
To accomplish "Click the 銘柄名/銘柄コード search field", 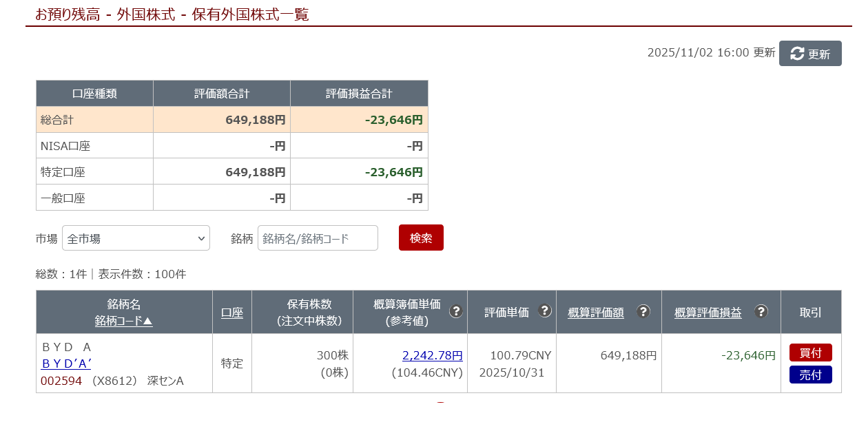I will [318, 238].
